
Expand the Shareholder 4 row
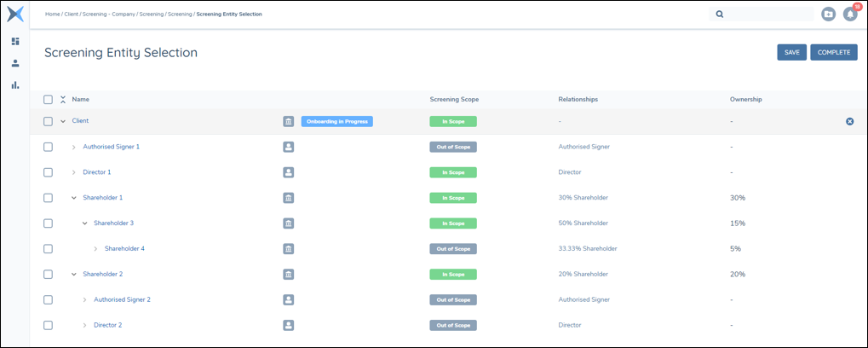95,249
